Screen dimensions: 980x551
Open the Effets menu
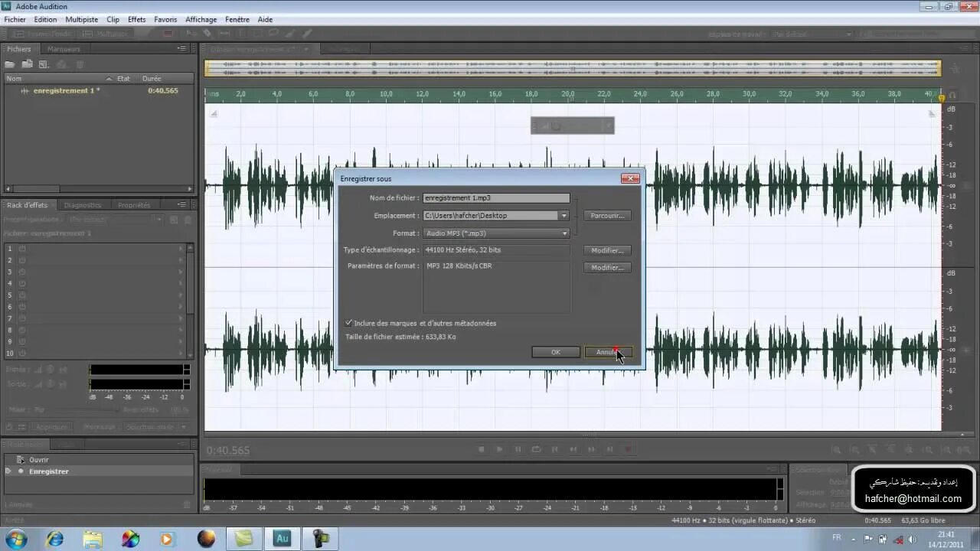136,19
